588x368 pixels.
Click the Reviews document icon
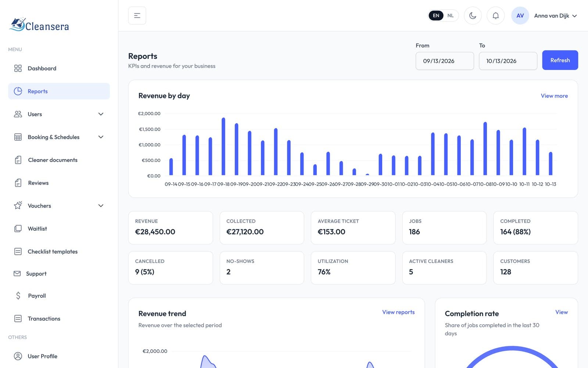18,183
